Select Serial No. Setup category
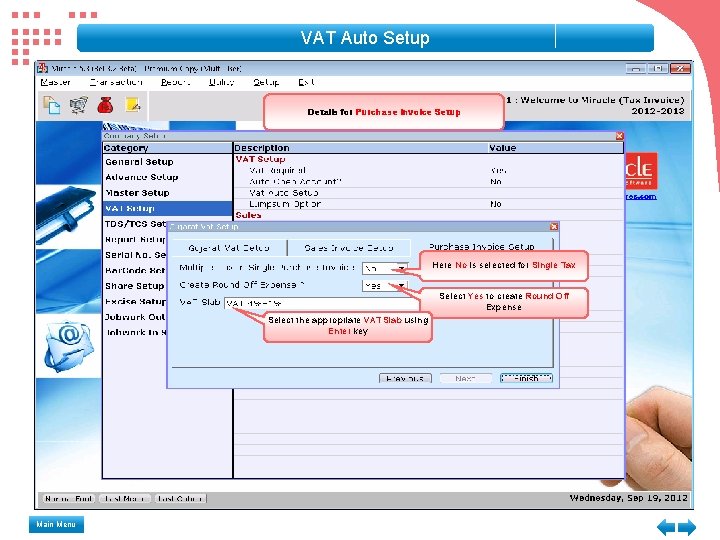 [135, 255]
